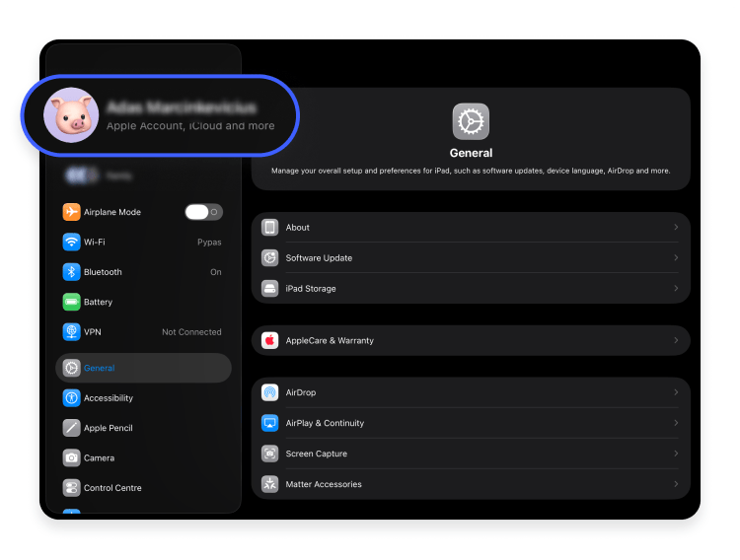Open Matter Accessories chevron arrow

tap(676, 484)
